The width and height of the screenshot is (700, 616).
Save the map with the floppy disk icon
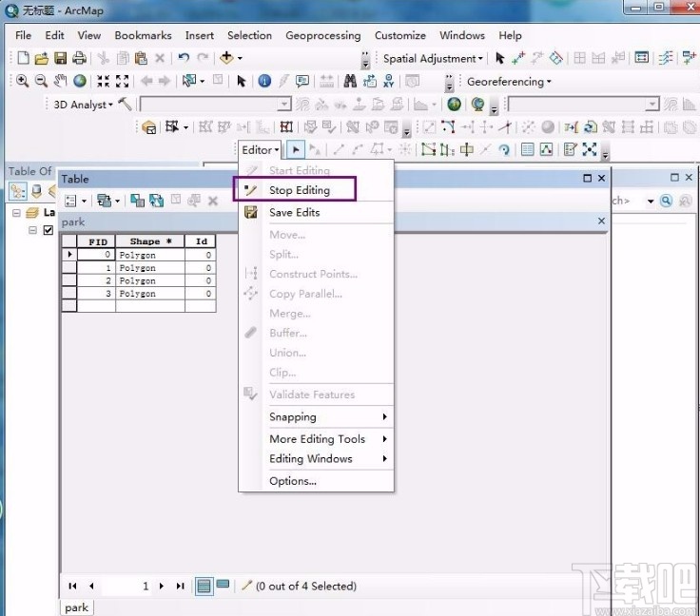click(60, 58)
